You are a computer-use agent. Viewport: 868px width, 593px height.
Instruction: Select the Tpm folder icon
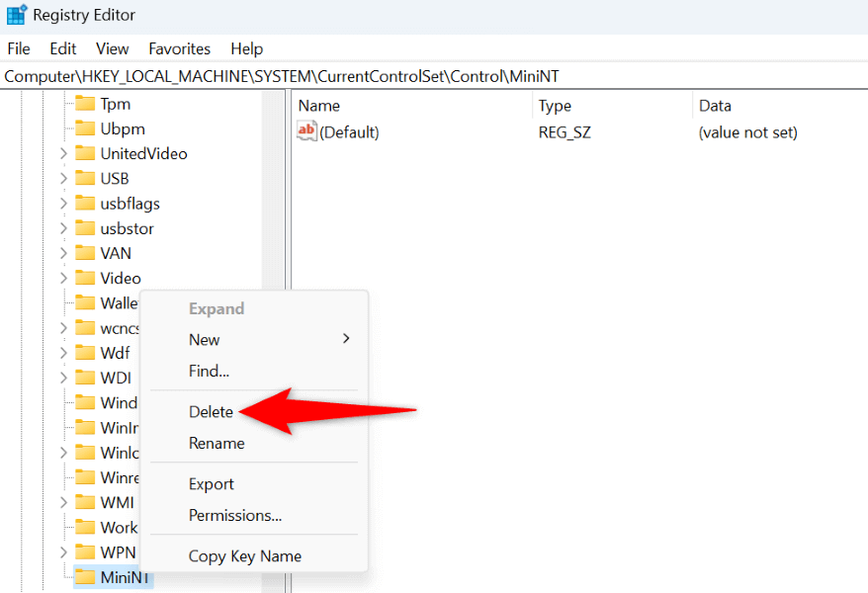pos(85,104)
